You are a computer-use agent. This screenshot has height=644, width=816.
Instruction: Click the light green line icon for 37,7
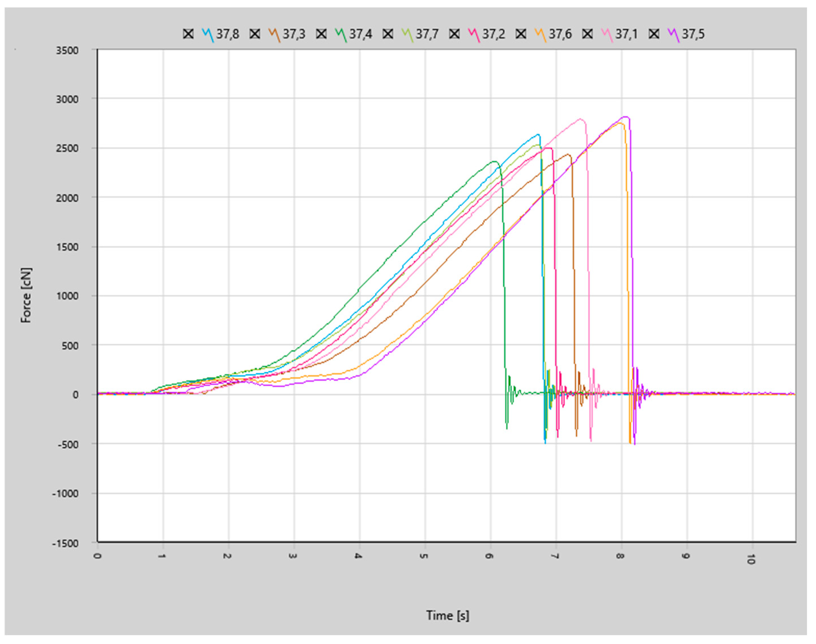tap(407, 35)
